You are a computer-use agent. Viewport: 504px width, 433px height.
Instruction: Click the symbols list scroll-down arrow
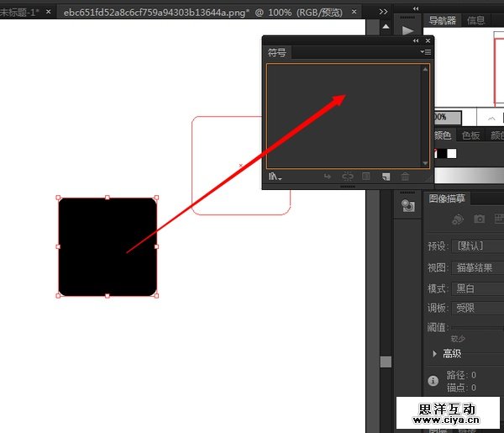pos(425,163)
